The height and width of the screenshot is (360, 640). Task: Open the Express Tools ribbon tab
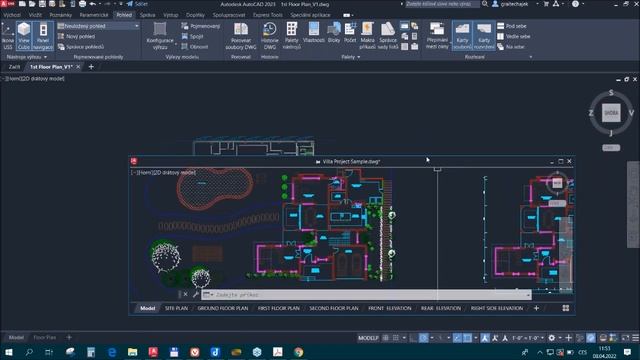[x=267, y=15]
